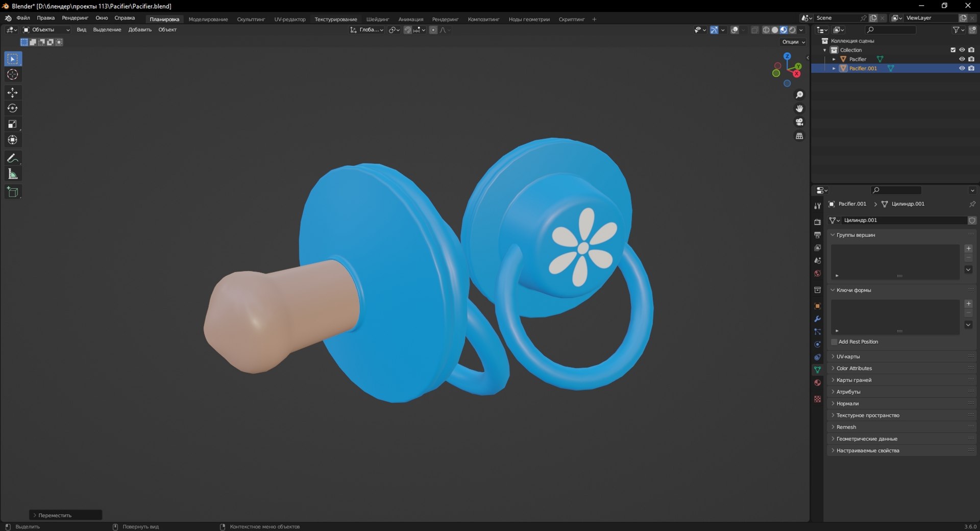Click the pan hand viewport navigation icon

coord(799,108)
